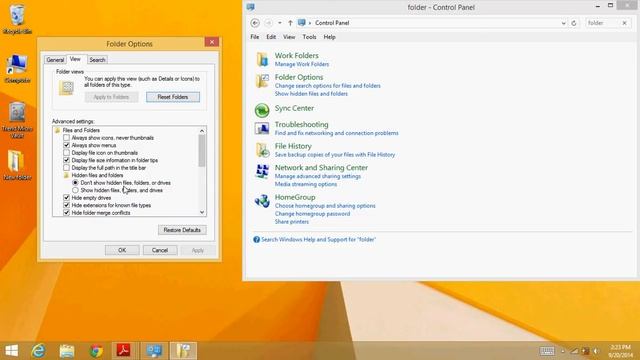The width and height of the screenshot is (640, 360).
Task: Clear the search box with the X
Action: tap(624, 23)
